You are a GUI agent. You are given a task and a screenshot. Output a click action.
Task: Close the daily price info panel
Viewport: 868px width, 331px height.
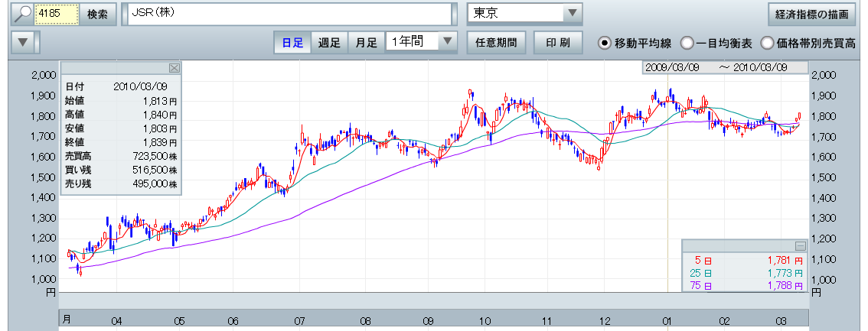tap(174, 68)
